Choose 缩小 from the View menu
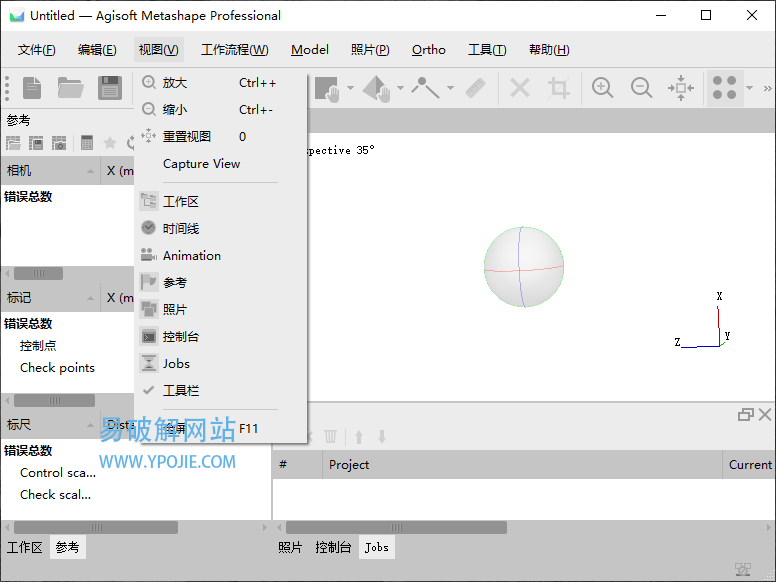 pyautogui.click(x=220, y=109)
